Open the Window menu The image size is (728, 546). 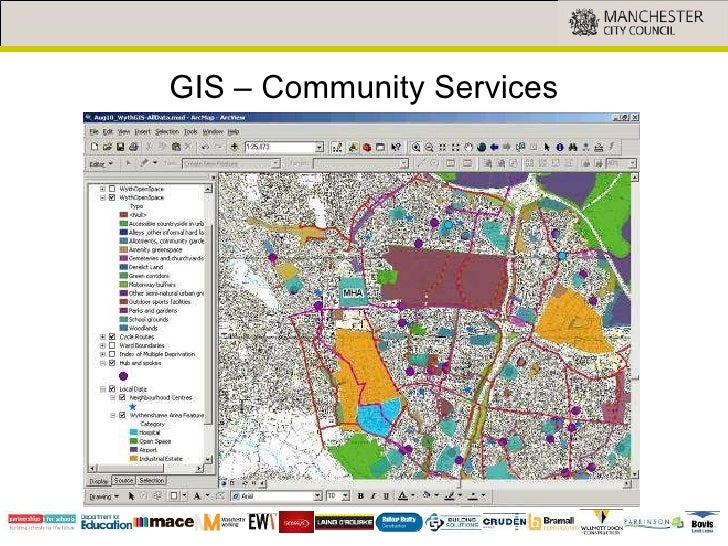point(213,132)
